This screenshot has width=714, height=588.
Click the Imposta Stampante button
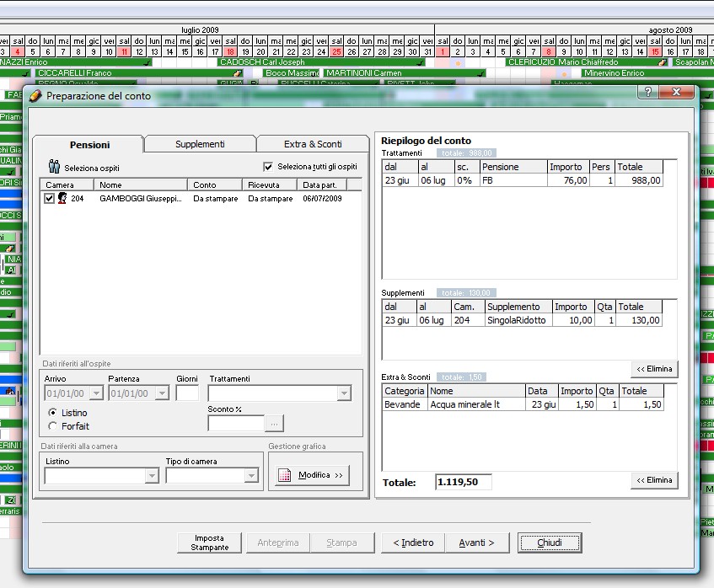[209, 543]
